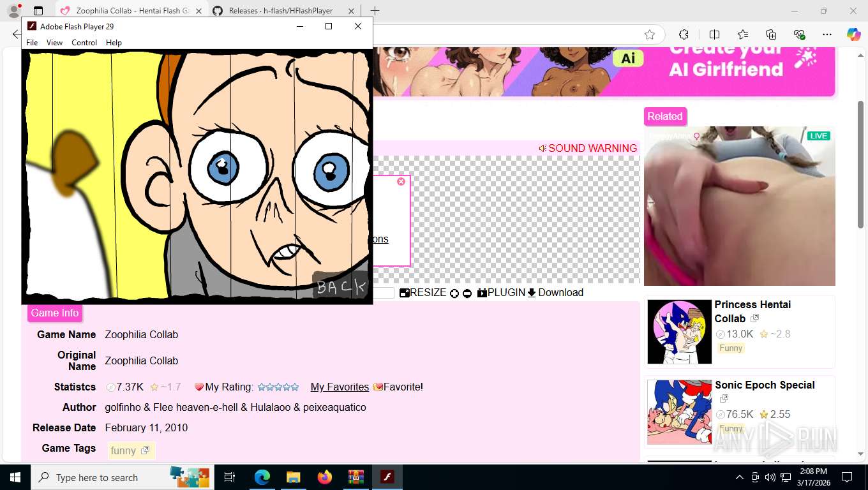Open the taskbar clock showing 2:08 PM

click(813, 477)
